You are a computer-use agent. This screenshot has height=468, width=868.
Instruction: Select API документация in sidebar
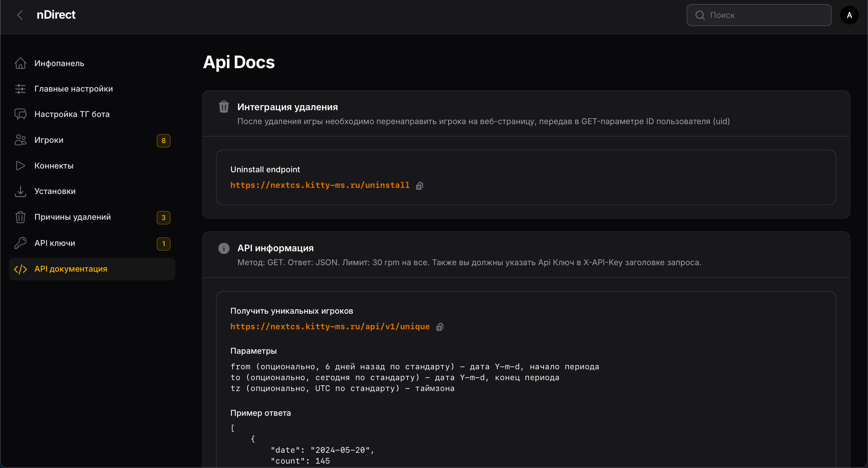coord(71,269)
